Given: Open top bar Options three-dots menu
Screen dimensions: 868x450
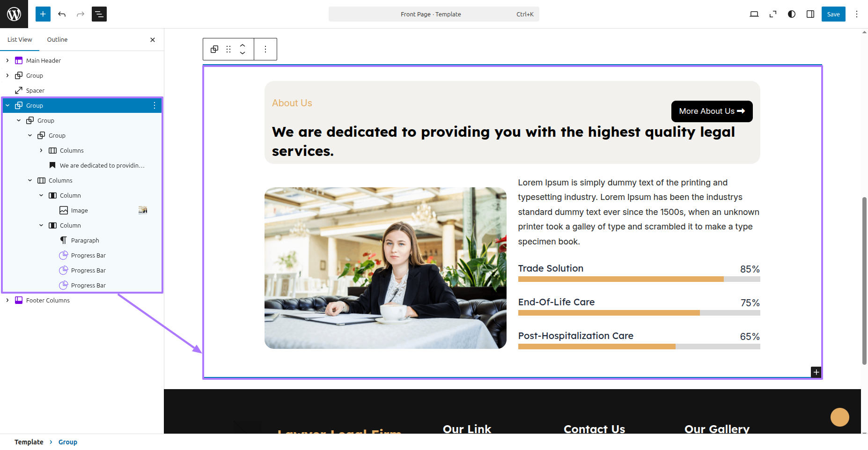Looking at the screenshot, I should tap(856, 14).
